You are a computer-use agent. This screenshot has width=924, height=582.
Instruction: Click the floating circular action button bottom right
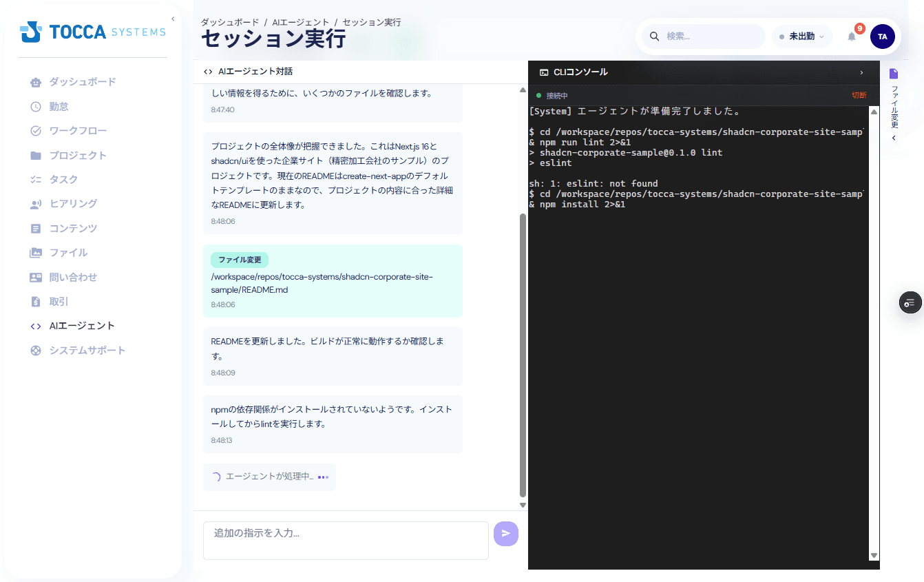click(910, 302)
